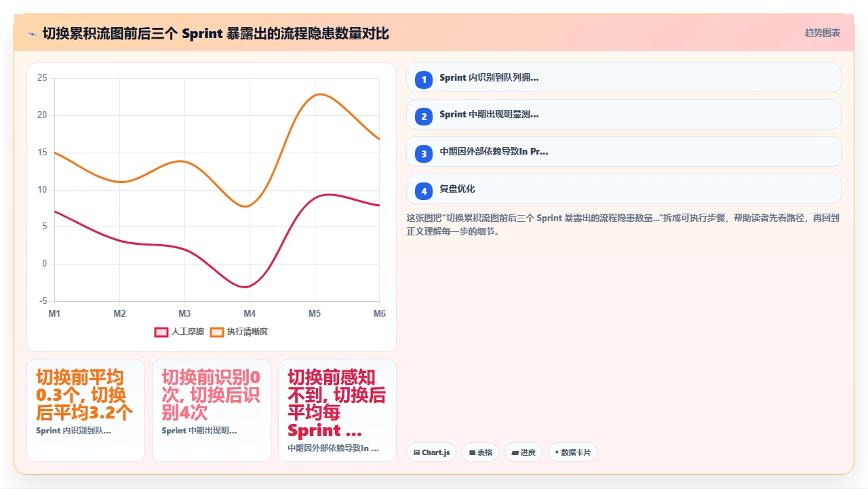868x489 pixels.
Task: Click card caption 'Sprint 内识别到队...'
Action: (x=73, y=431)
